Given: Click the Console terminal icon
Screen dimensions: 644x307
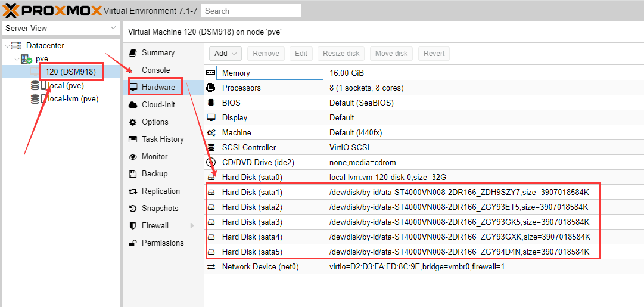Looking at the screenshot, I should coord(133,70).
